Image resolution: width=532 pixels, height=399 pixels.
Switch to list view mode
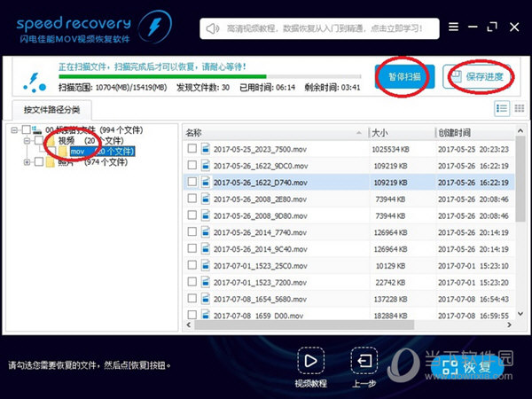502,108
